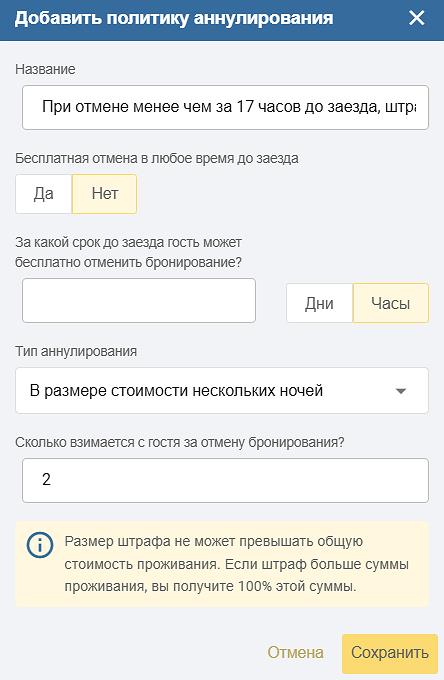The height and width of the screenshot is (680, 444).
Task: Click the За какой срок до заезда label
Action: [x=128, y=252]
